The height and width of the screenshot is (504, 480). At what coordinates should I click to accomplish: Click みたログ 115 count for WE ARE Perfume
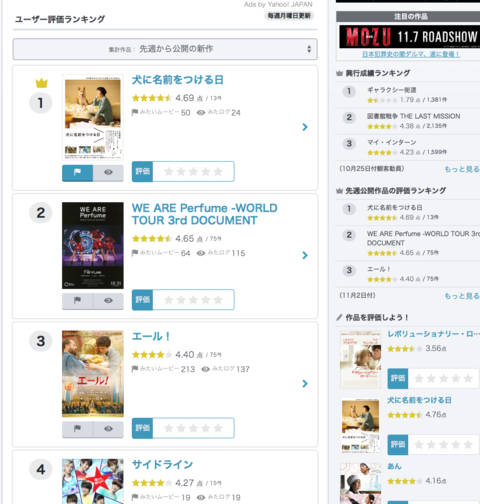pos(221,253)
